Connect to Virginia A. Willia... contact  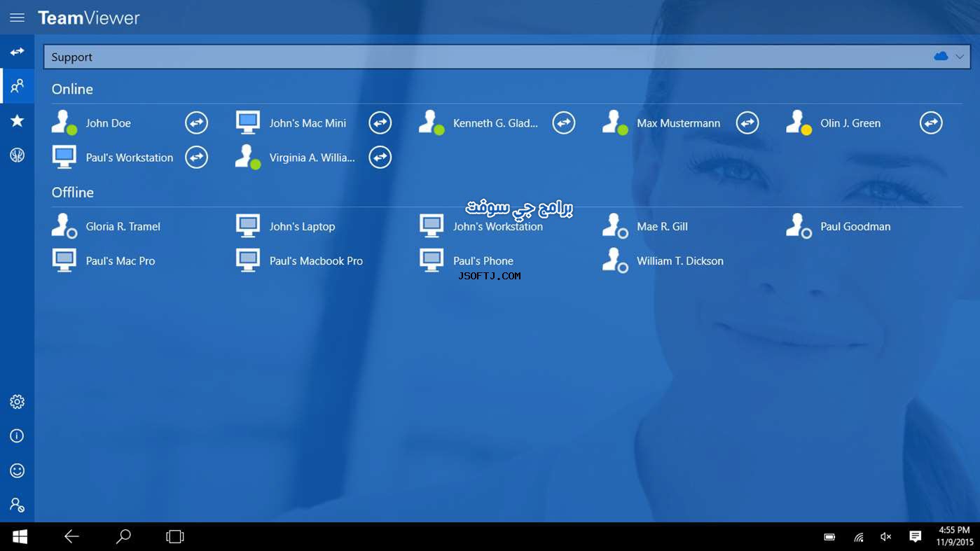(x=380, y=158)
